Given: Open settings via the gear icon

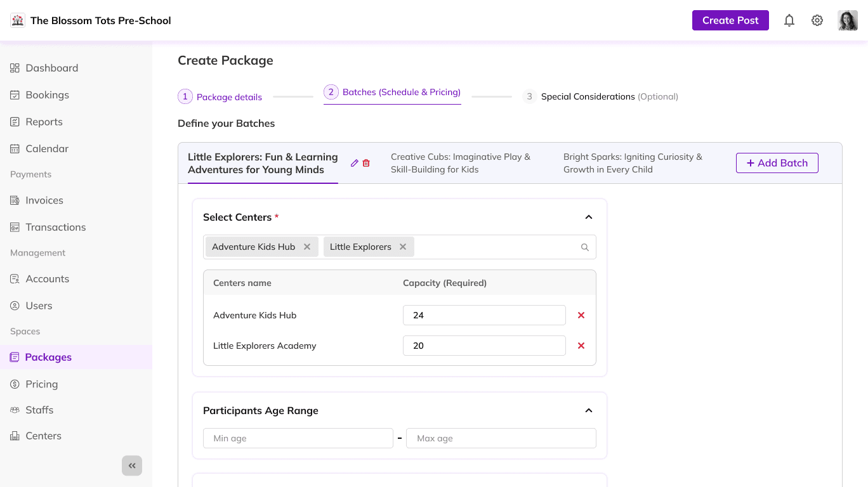Looking at the screenshot, I should click(x=817, y=20).
